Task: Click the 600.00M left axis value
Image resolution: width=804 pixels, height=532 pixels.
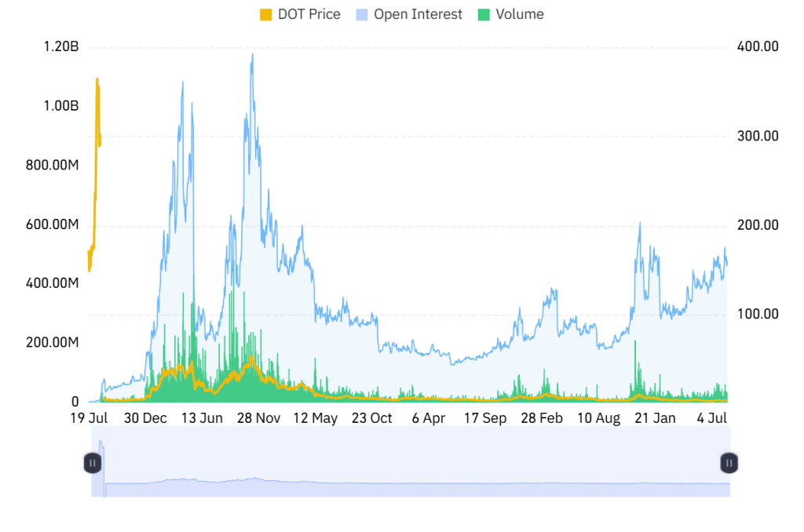Action: coord(53,224)
